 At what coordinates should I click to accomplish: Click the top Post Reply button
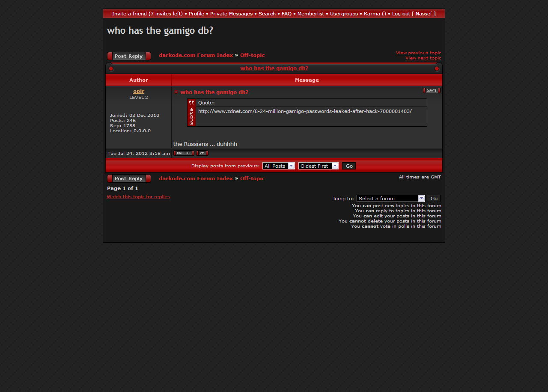click(129, 56)
